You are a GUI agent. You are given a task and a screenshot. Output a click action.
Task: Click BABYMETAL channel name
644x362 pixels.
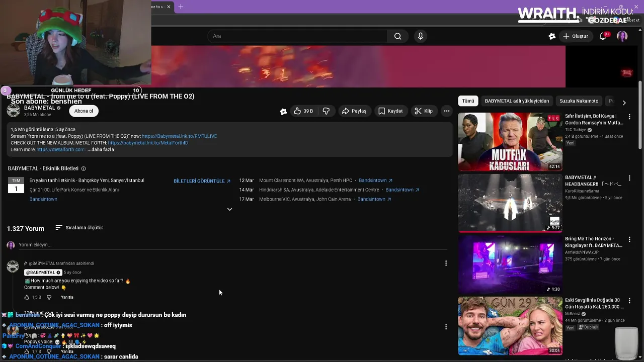pyautogui.click(x=39, y=108)
